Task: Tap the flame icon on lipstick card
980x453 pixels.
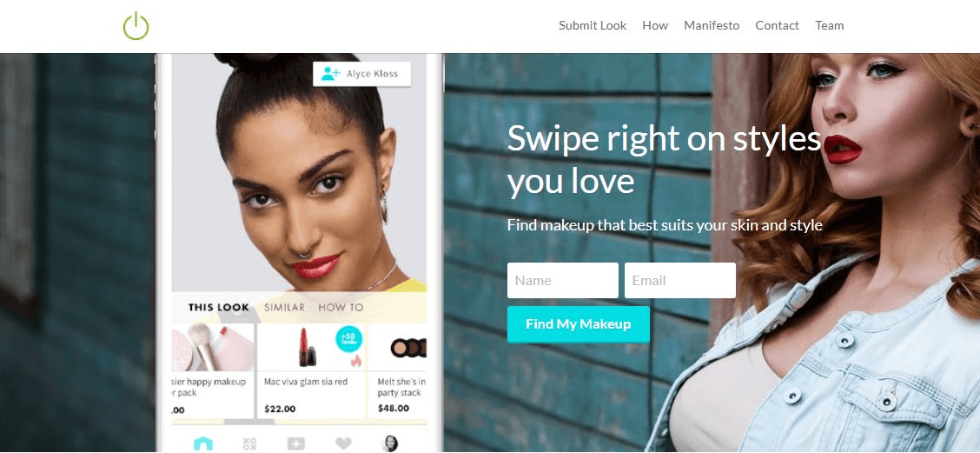Action: tap(356, 360)
